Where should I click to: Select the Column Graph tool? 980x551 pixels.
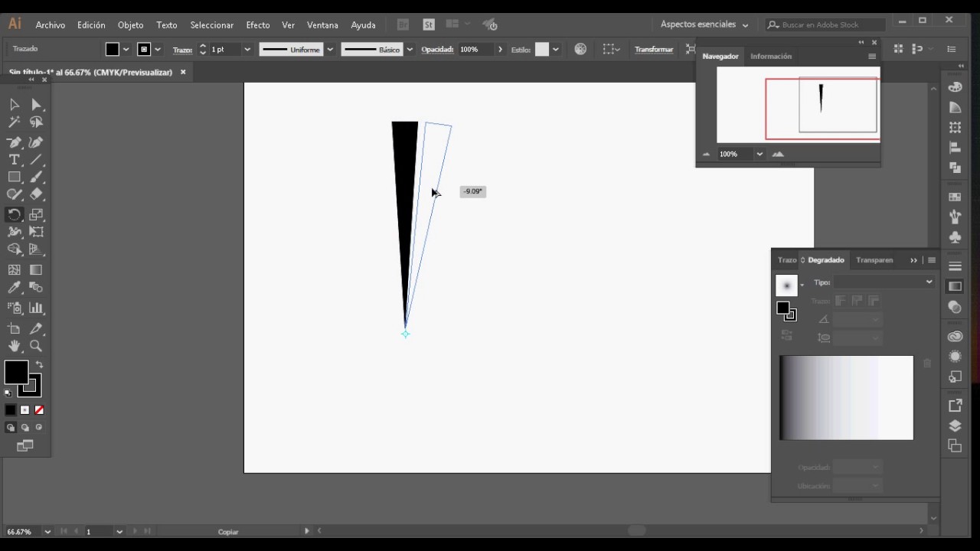(37, 308)
